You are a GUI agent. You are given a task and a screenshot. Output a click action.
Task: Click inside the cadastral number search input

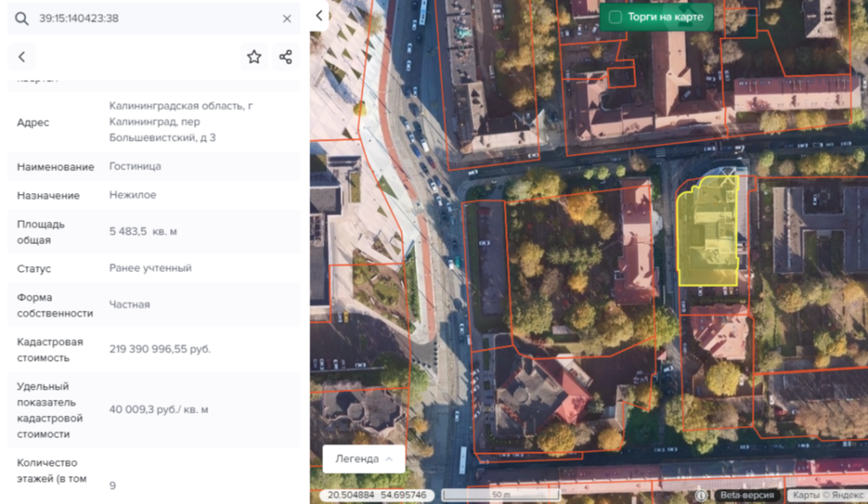click(x=153, y=19)
